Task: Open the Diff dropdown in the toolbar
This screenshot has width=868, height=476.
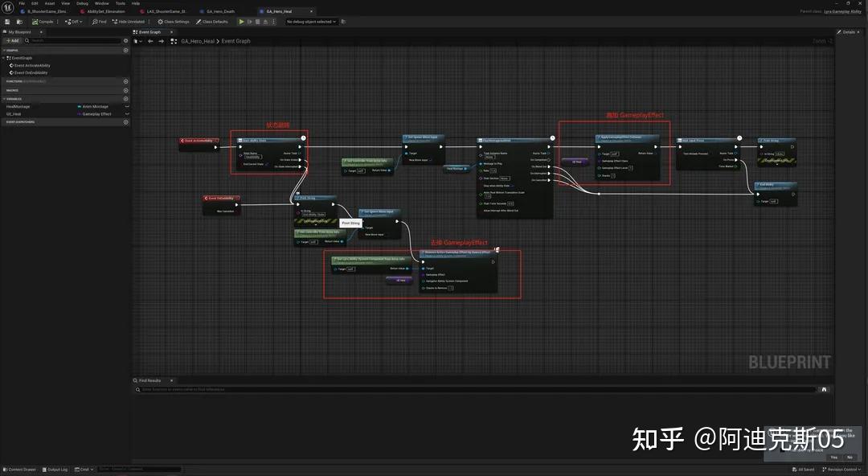Action: point(75,22)
